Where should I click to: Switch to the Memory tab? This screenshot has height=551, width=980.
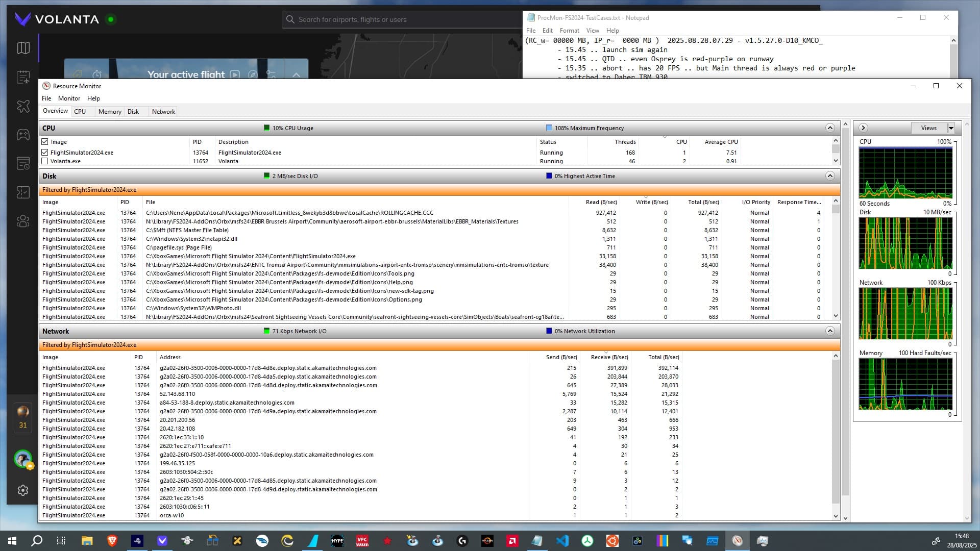click(x=110, y=112)
